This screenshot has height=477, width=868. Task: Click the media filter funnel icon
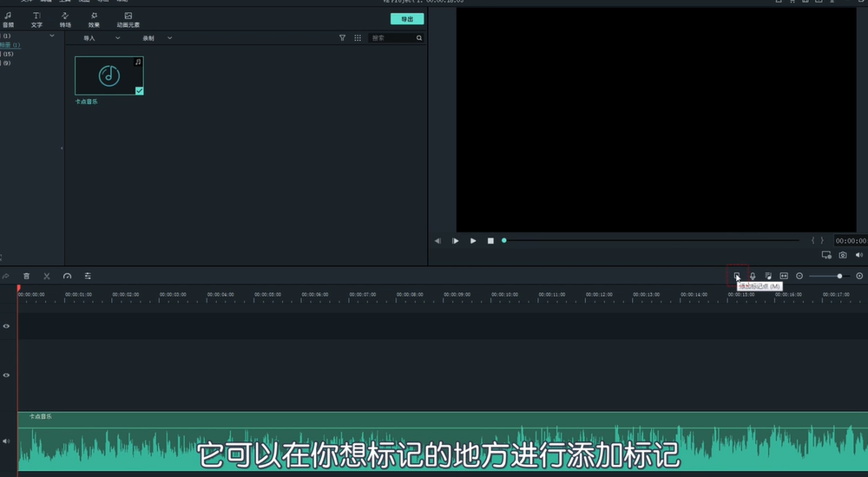342,37
